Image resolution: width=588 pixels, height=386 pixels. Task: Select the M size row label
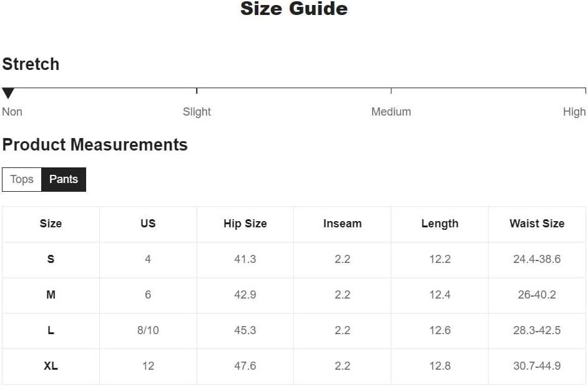click(51, 295)
